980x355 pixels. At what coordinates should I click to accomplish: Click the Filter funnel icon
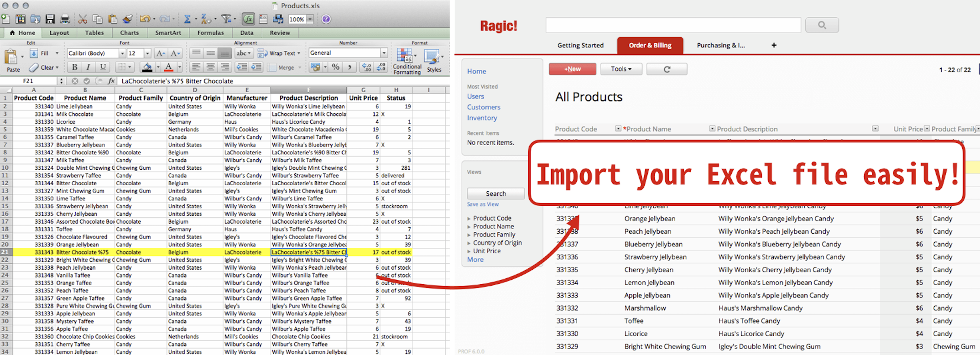click(226, 19)
